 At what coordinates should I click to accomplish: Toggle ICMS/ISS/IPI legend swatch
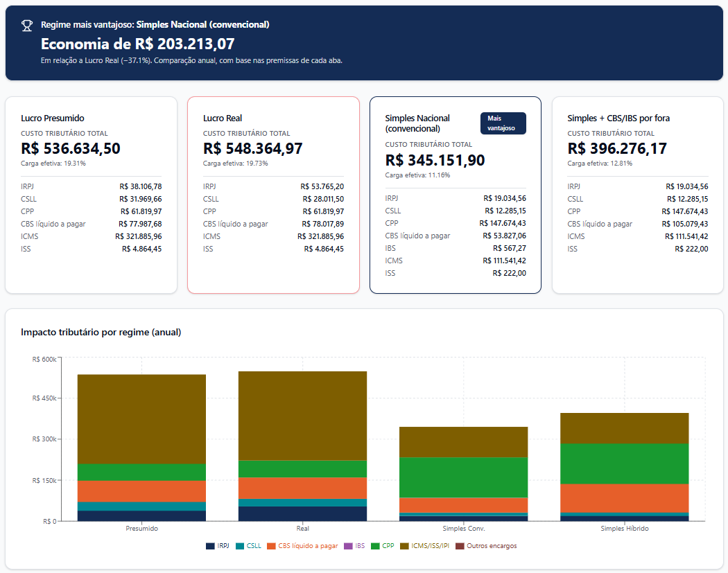[404, 546]
